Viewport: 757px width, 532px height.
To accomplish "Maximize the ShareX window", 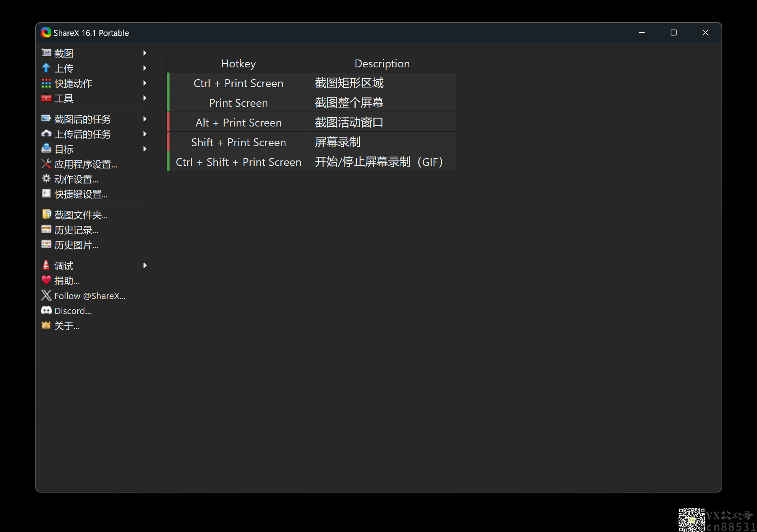I will click(673, 33).
